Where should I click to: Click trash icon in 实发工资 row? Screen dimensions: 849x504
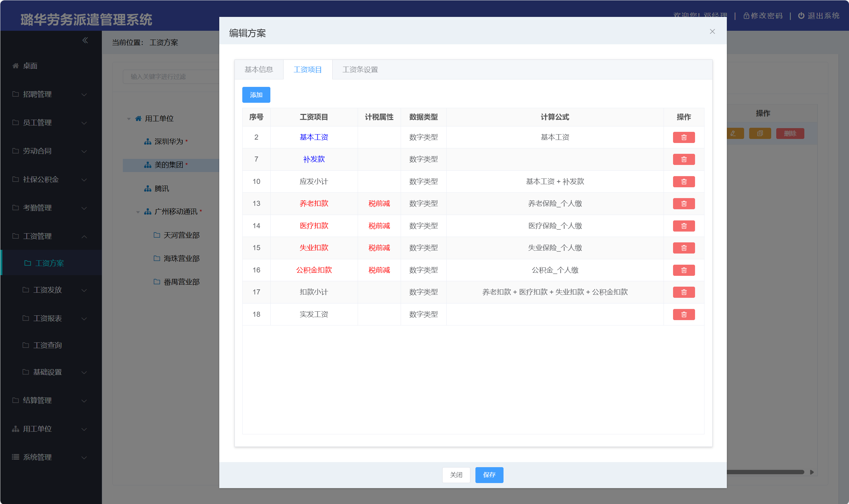click(x=684, y=314)
